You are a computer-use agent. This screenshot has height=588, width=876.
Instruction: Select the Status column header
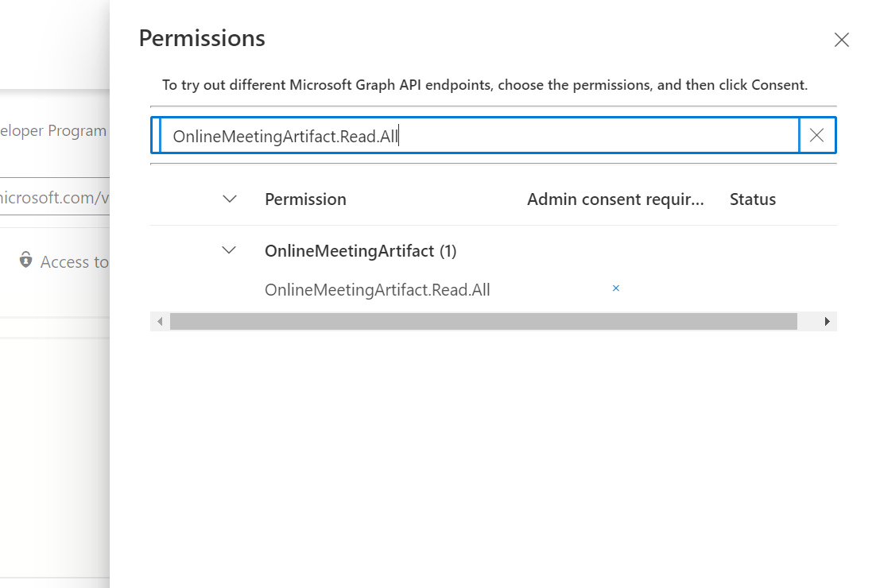click(x=752, y=199)
